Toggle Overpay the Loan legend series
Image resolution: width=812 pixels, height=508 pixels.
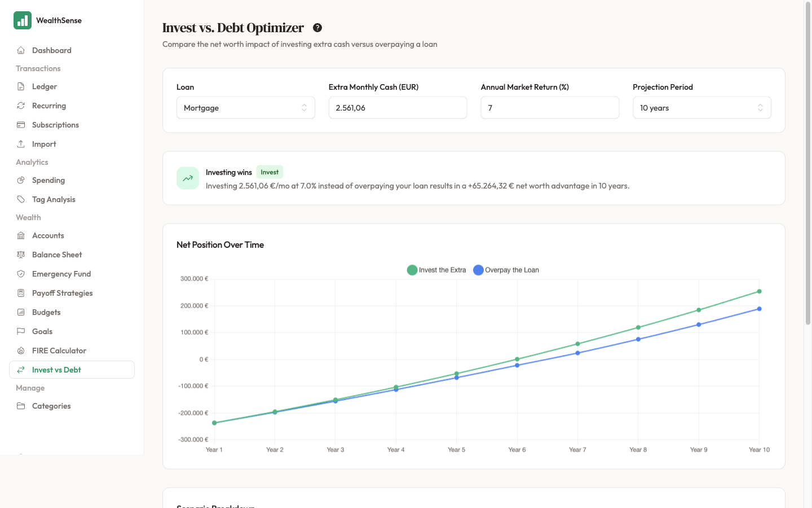[506, 270]
